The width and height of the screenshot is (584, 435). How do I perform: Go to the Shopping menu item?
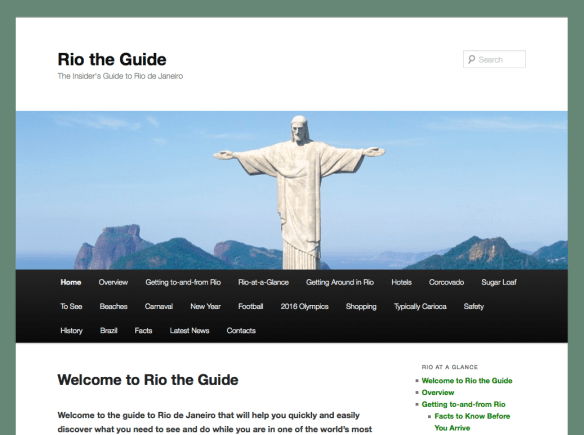tap(361, 307)
